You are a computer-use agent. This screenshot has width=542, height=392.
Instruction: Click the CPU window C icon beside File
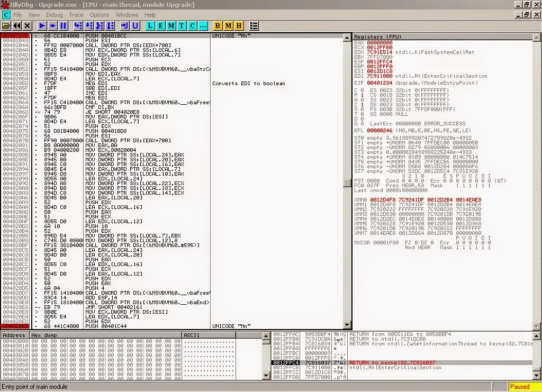[x=6, y=15]
